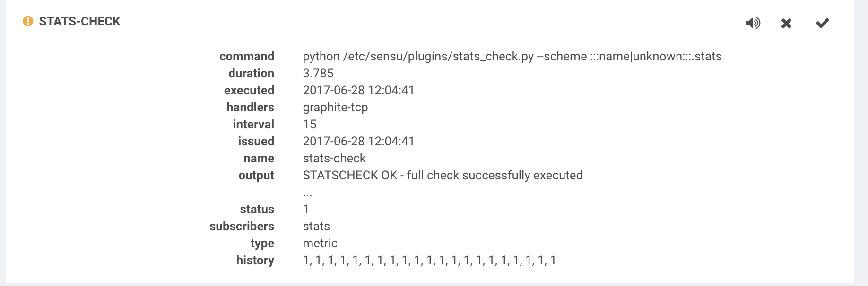
Task: Delete the event with the X icon
Action: tap(786, 23)
